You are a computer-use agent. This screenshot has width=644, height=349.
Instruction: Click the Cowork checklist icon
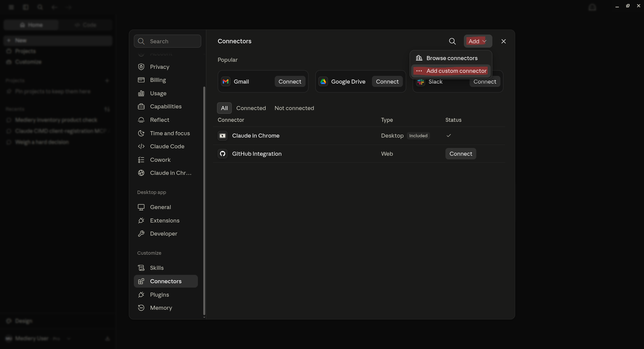click(141, 160)
